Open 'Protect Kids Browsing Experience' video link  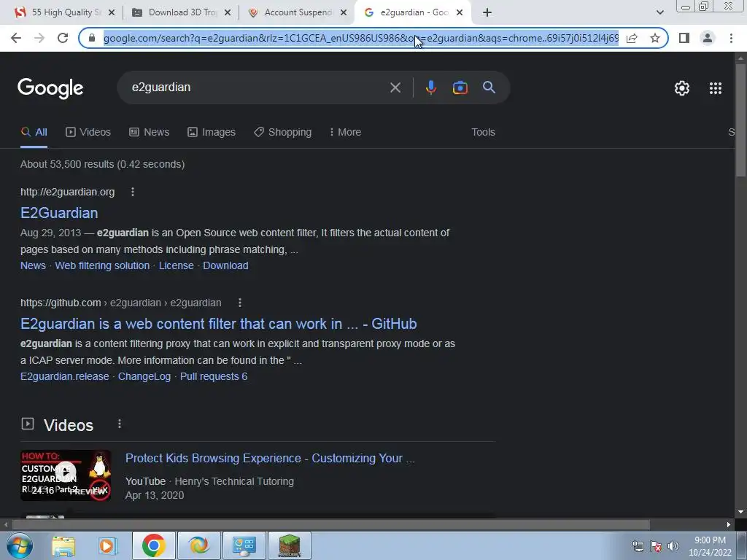[270, 458]
